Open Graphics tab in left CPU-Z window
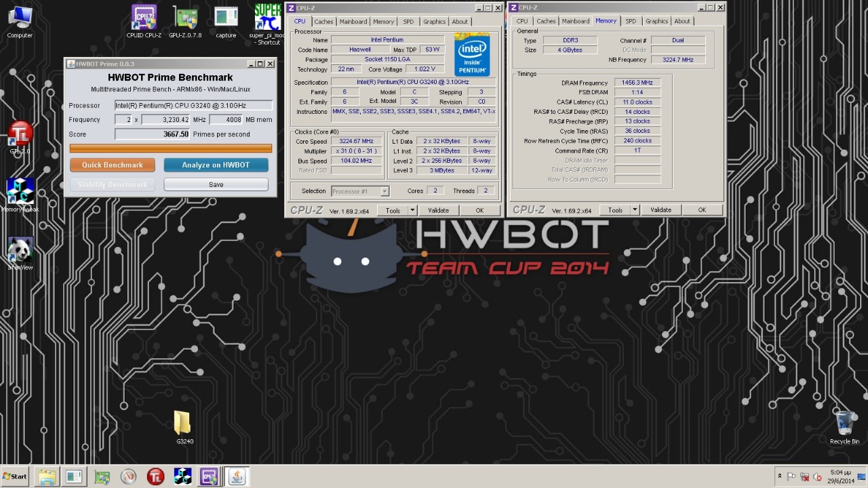The image size is (868, 488). [x=434, y=22]
